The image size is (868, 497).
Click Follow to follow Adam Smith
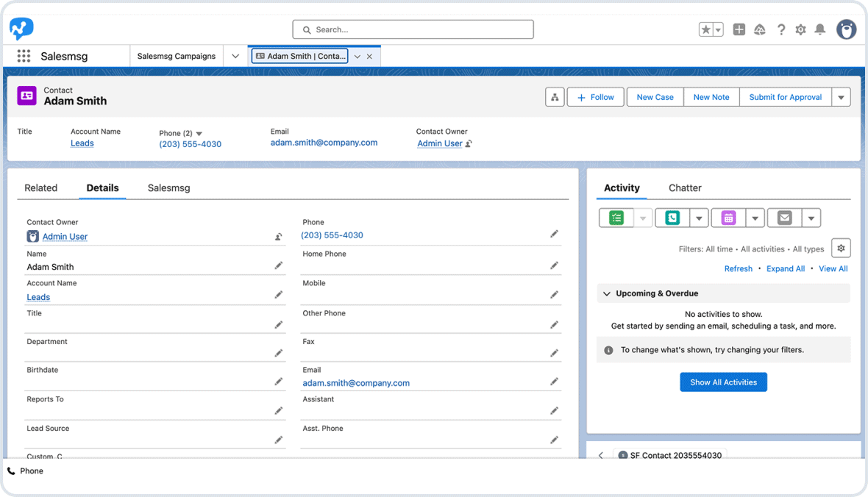595,96
